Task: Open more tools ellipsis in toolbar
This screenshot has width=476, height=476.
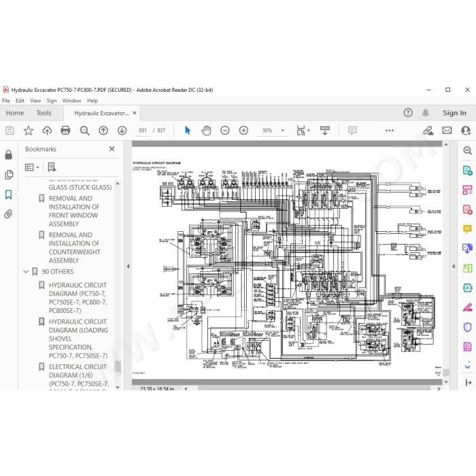Action: click(390, 131)
